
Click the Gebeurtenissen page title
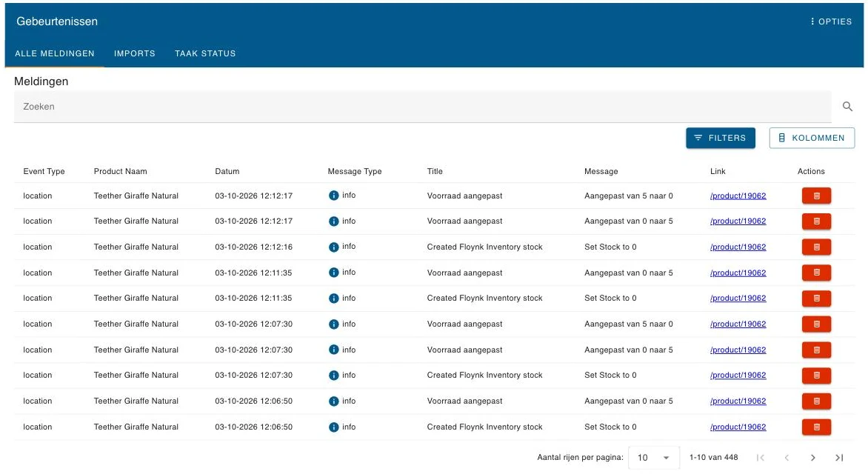coord(57,21)
